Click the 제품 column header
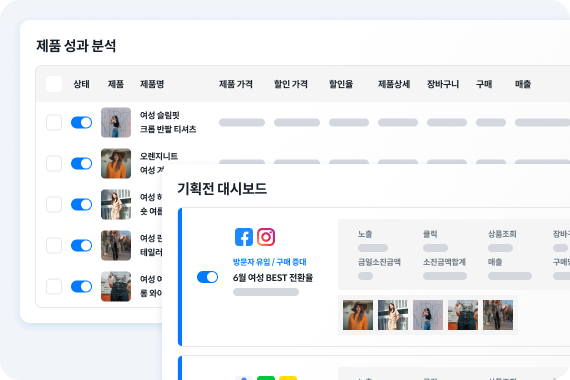The height and width of the screenshot is (380, 570). (x=116, y=84)
